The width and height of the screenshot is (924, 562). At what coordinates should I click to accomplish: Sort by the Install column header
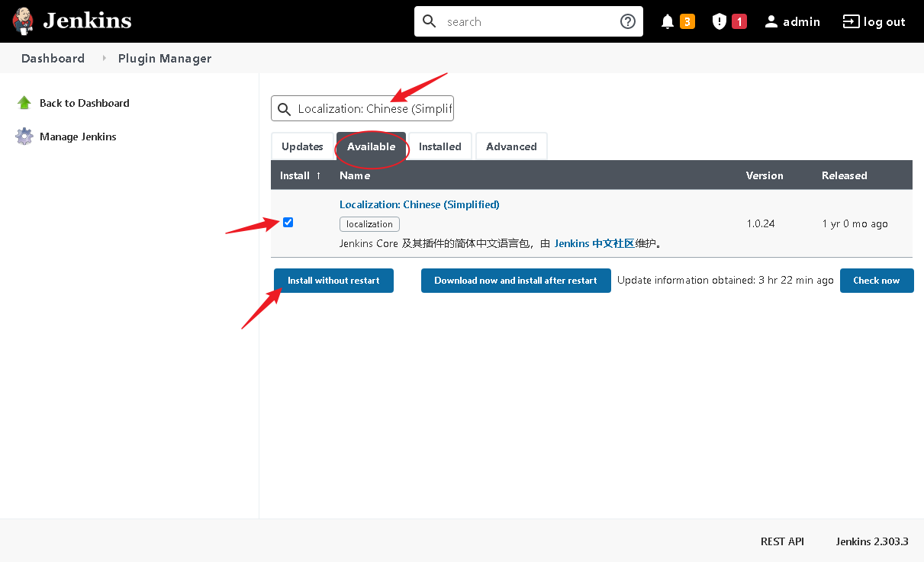[301, 175]
